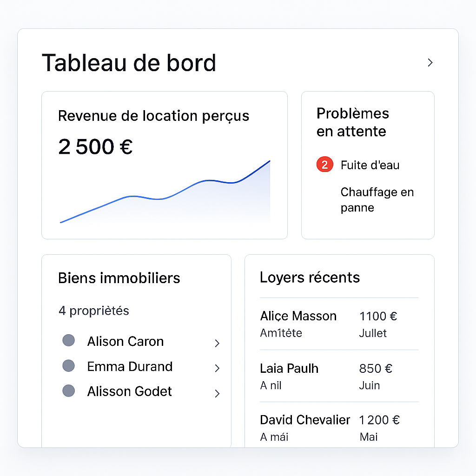Open Alice Masson's rent payment entry
The height and width of the screenshot is (476, 476).
[x=339, y=324]
